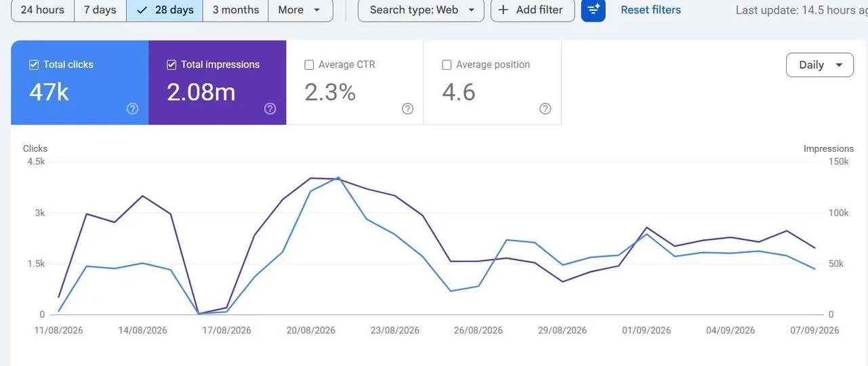This screenshot has height=366, width=868.
Task: Click the 2.08m total impressions value
Action: coord(201,91)
